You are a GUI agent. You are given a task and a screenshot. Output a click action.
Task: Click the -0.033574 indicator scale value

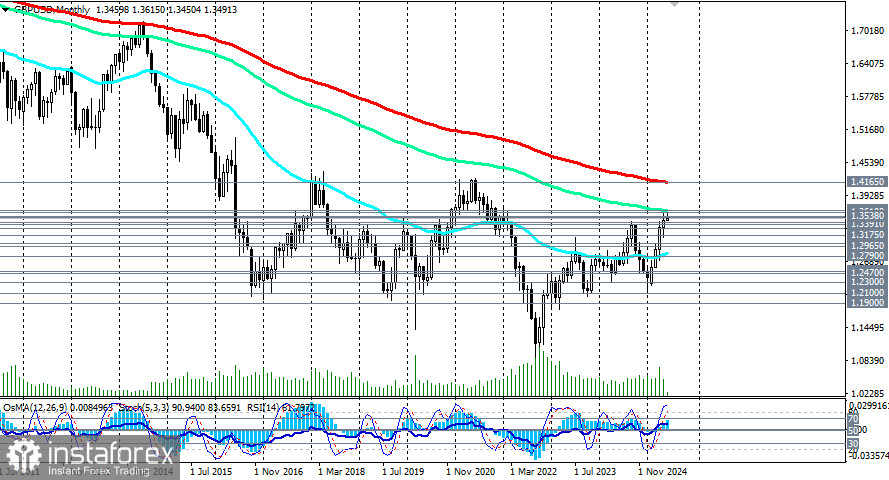pyautogui.click(x=867, y=455)
